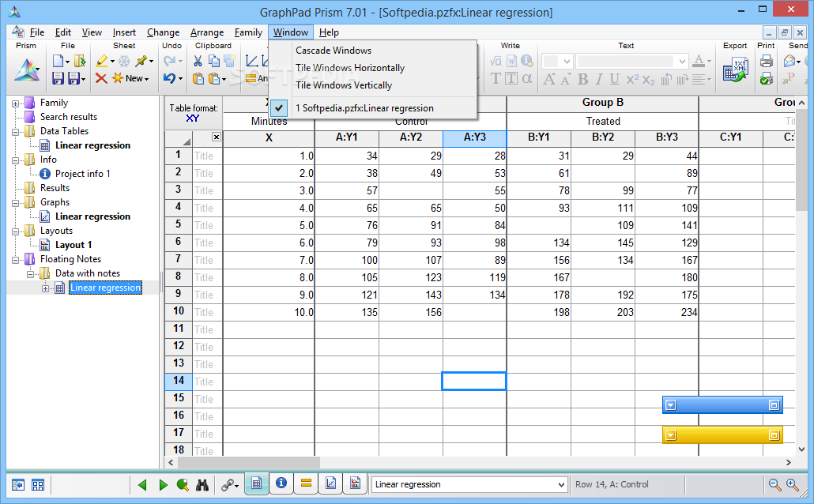
Task: Click the info sheet icon in bottom bar
Action: [281, 483]
